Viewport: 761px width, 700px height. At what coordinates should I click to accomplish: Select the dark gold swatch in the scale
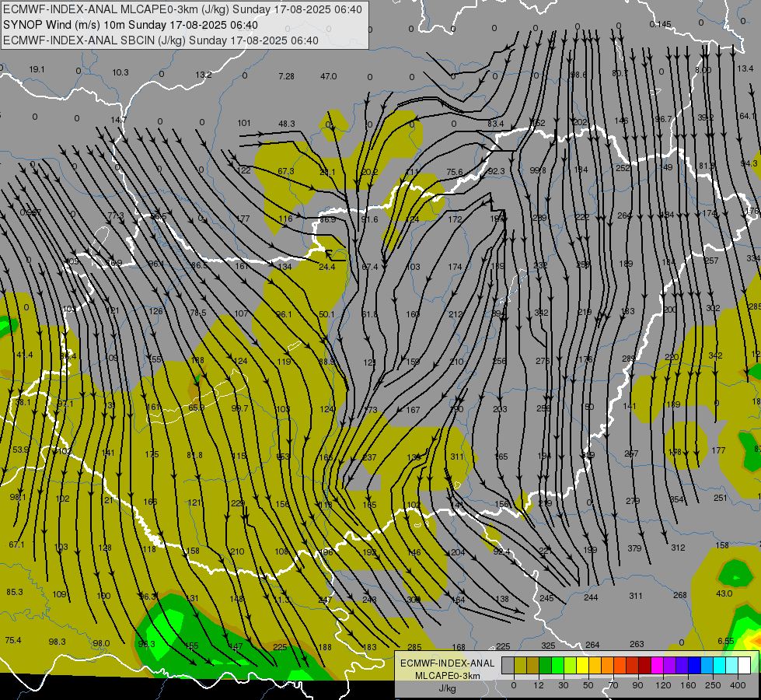533,665
